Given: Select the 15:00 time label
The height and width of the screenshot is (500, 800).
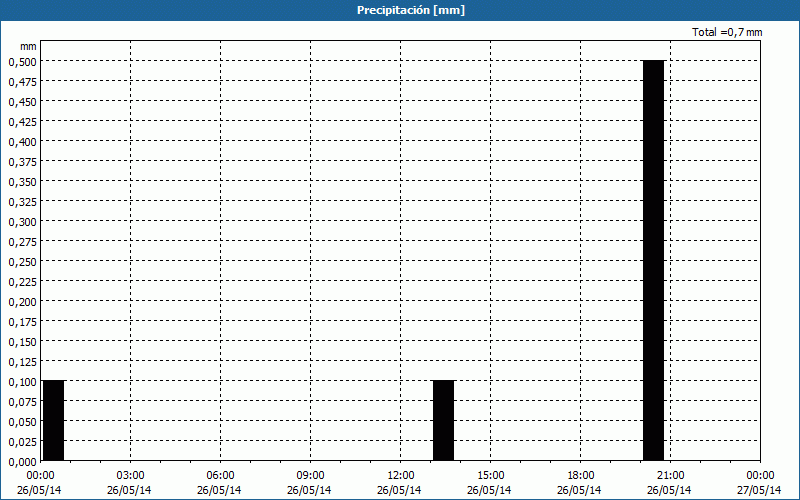Looking at the screenshot, I should click(490, 476).
